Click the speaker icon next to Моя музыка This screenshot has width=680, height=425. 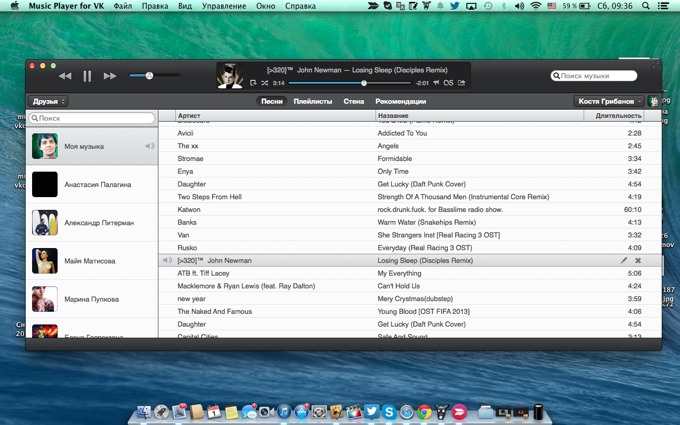(150, 146)
